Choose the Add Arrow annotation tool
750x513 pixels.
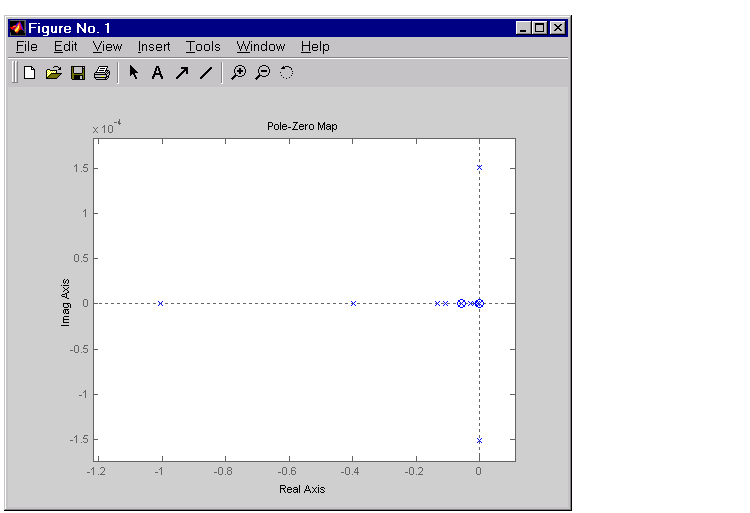[182, 72]
